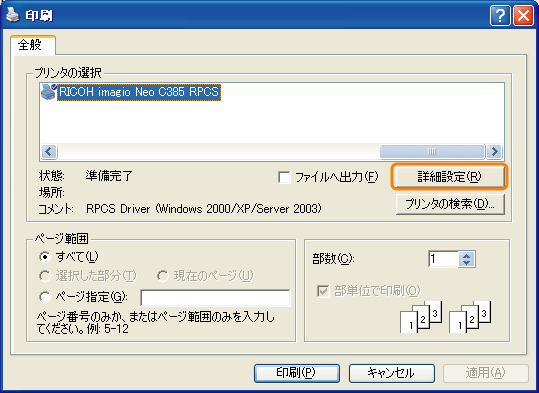This screenshot has height=393, width=539.
Task: Click the 印刷 print button
Action: click(297, 373)
